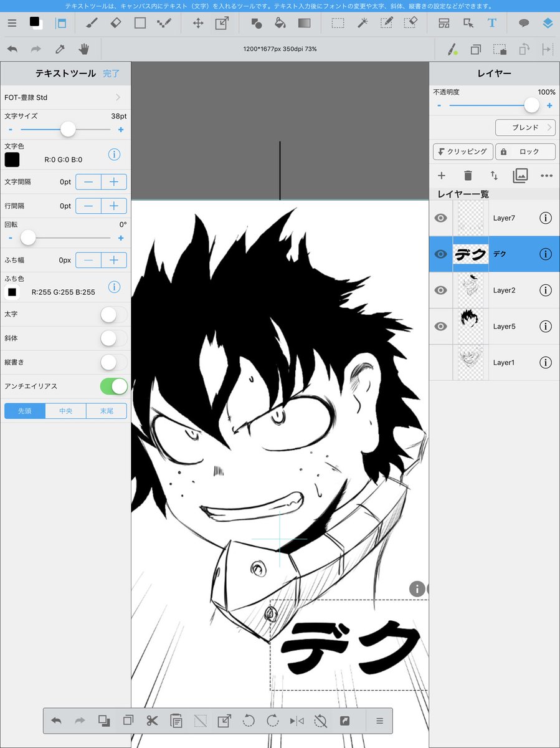This screenshot has width=560, height=748.
Task: Click the Paste clipboard icon in bottom bar
Action: pyautogui.click(x=176, y=721)
